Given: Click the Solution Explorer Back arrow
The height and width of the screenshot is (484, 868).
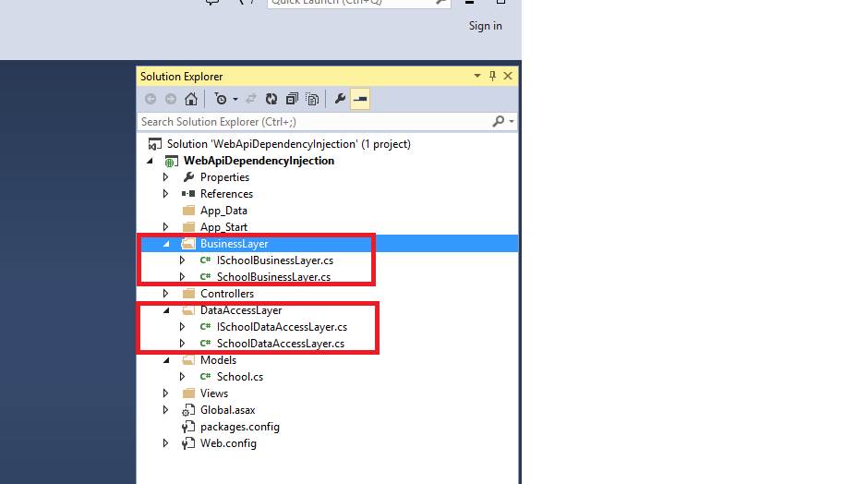Looking at the screenshot, I should click(150, 99).
